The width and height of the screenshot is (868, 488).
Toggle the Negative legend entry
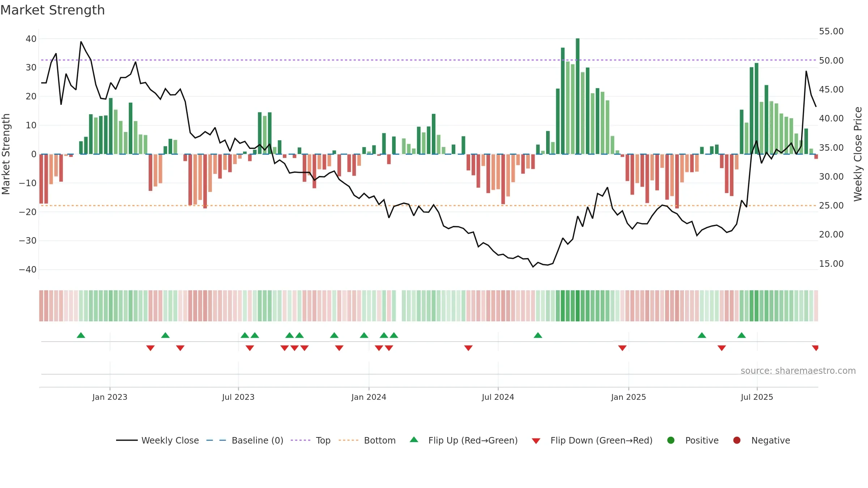[x=761, y=440]
